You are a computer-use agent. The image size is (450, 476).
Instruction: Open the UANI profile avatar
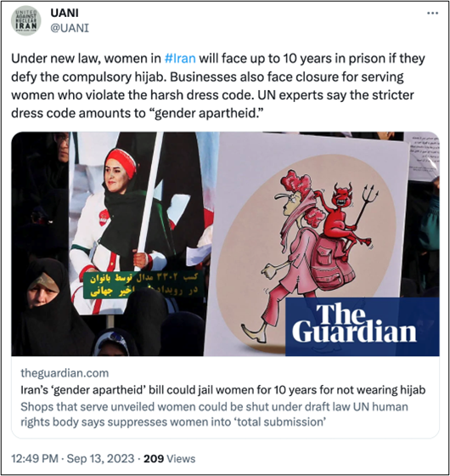click(26, 20)
